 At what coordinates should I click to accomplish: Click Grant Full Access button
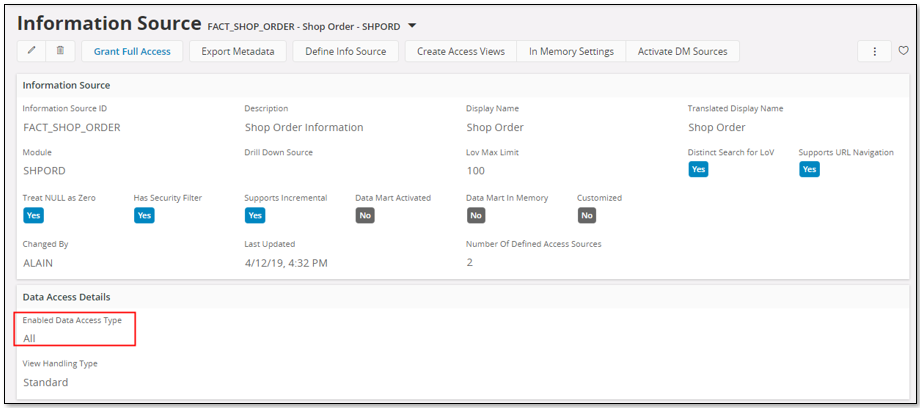(132, 51)
